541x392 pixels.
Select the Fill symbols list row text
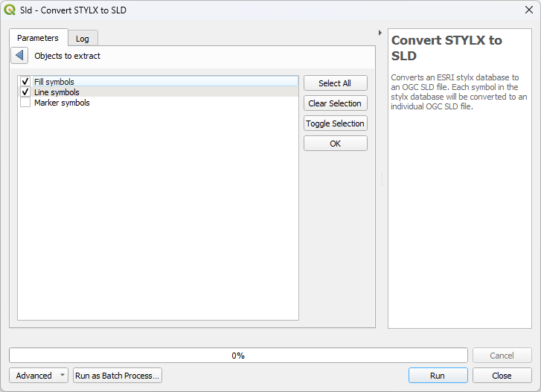[x=54, y=82]
